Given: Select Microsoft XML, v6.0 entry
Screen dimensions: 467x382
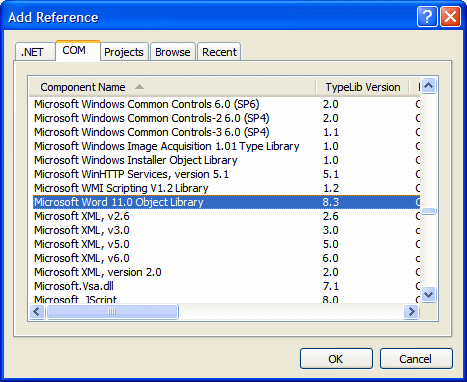Looking at the screenshot, I should (82, 258).
